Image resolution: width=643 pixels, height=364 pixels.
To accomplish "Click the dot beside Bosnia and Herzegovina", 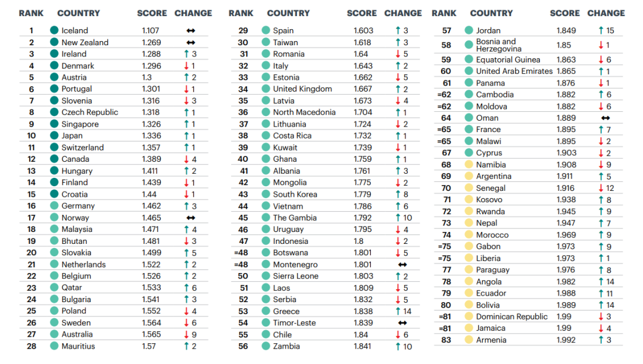I will [x=469, y=45].
